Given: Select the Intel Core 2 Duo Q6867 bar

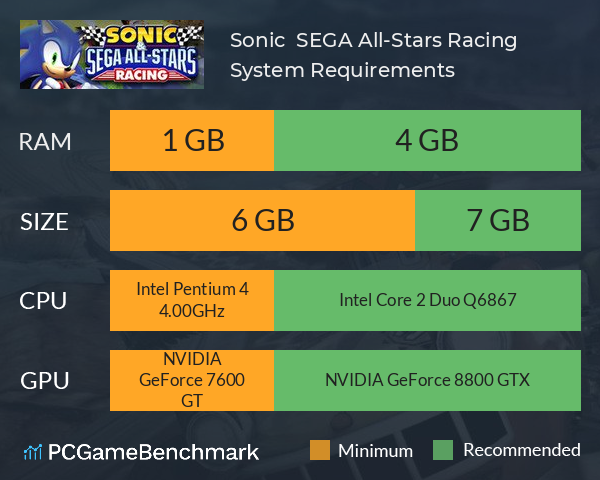Looking at the screenshot, I should point(427,300).
